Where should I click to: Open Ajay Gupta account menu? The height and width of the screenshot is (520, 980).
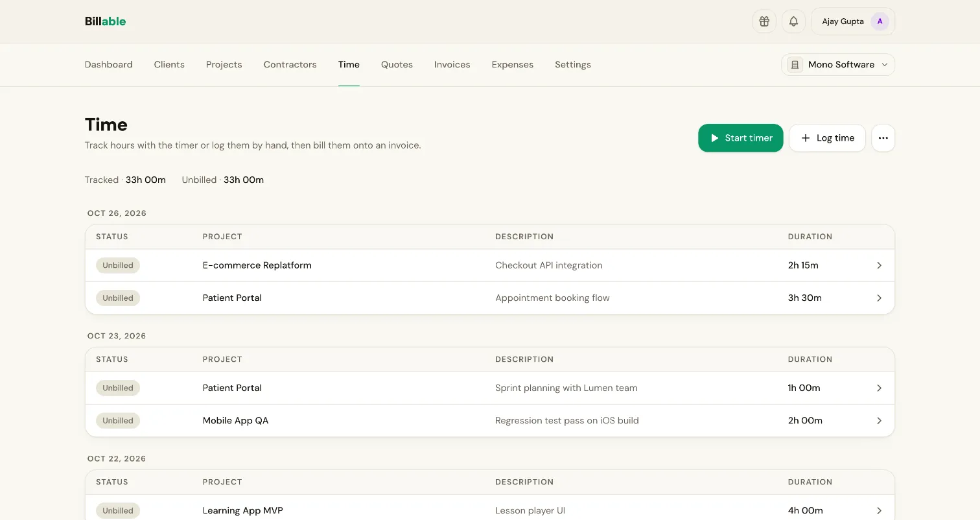[853, 21]
